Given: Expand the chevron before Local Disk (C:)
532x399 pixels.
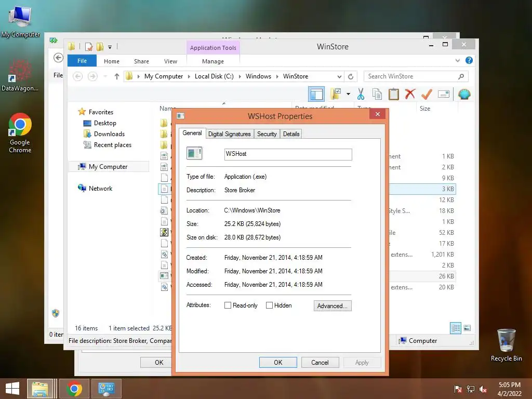Looking at the screenshot, I should point(189,77).
